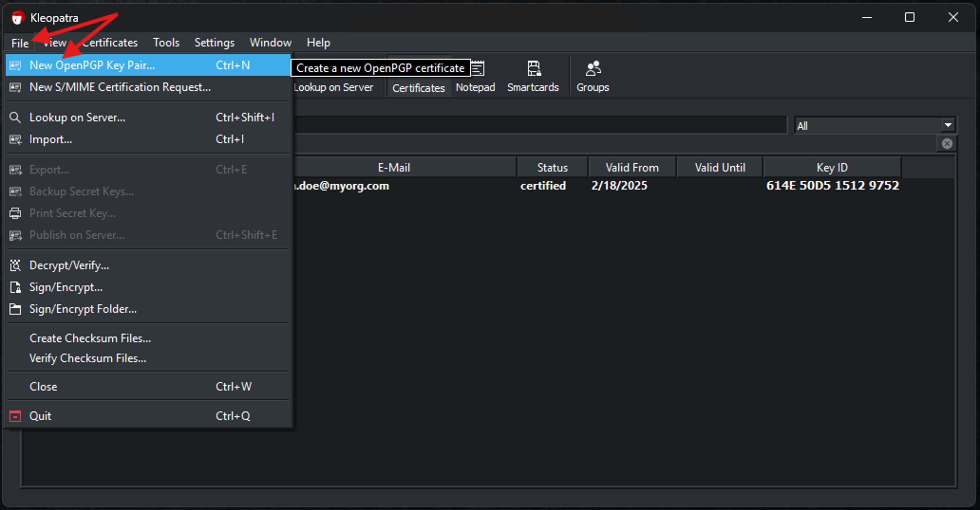The height and width of the screenshot is (510, 980).
Task: Click the certified status cell
Action: tap(543, 186)
